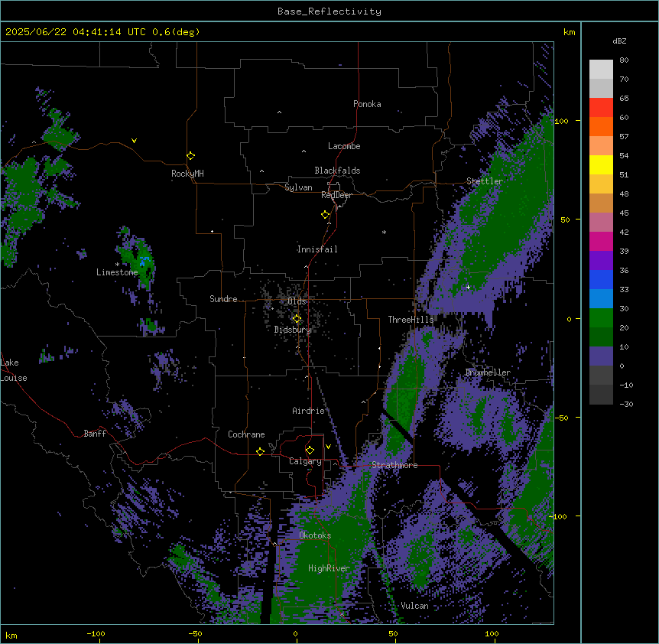Viewport: 659px width, 644px height.
Task: Click the RockyMH label
Action: click(187, 174)
